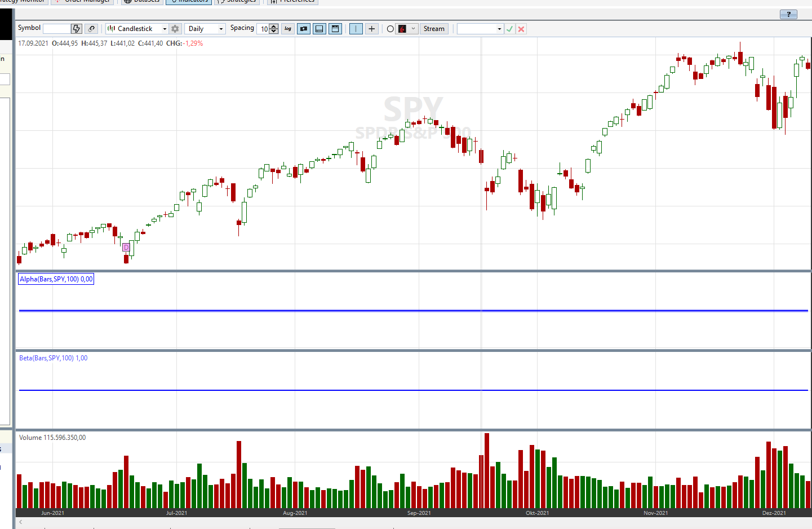Click the Sep-2021 label on the time axis
This screenshot has width=812, height=529.
419,513
